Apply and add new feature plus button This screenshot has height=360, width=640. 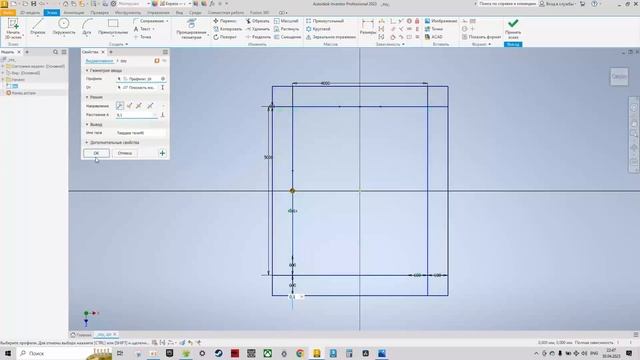162,153
